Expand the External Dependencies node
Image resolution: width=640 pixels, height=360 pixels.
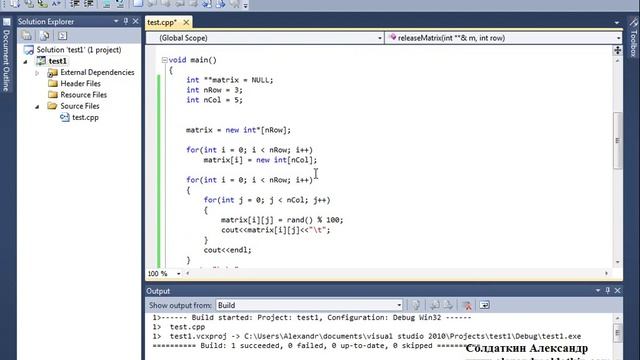tap(37, 73)
